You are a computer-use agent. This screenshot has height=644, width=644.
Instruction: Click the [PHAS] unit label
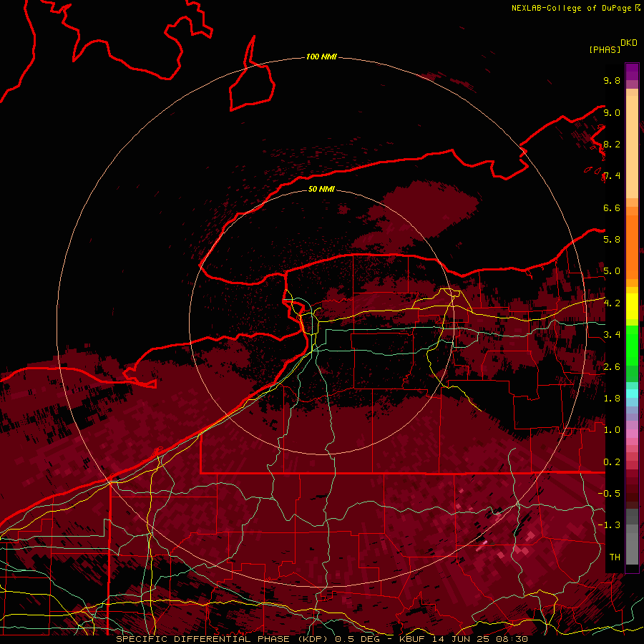tap(605, 49)
